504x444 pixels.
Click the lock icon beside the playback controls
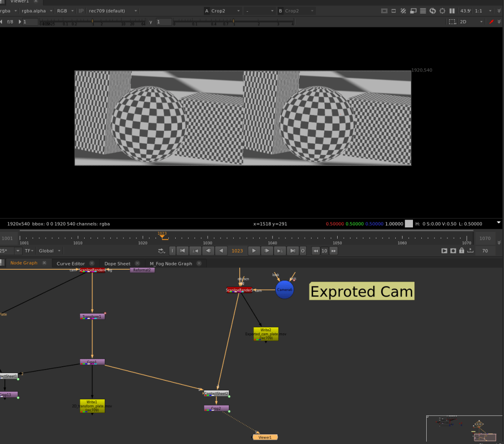tap(461, 251)
